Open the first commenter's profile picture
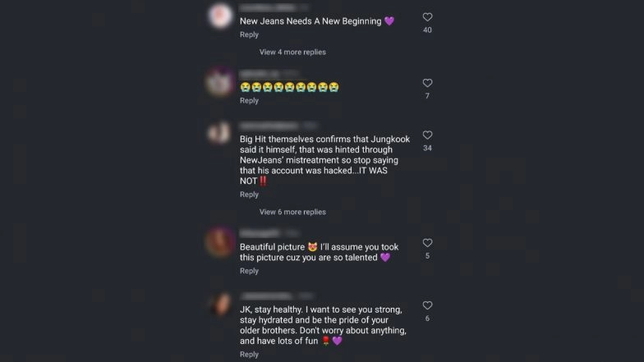This screenshot has height=362, width=644. pos(220,16)
